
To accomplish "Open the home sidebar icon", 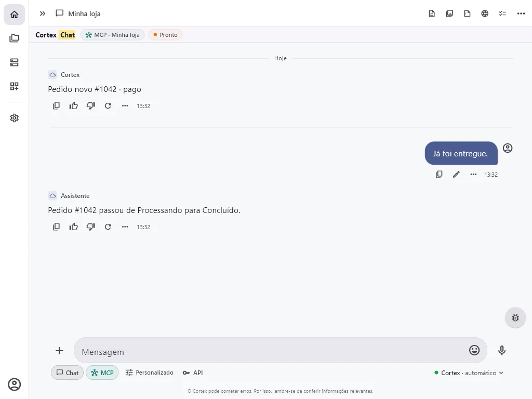I will [14, 15].
